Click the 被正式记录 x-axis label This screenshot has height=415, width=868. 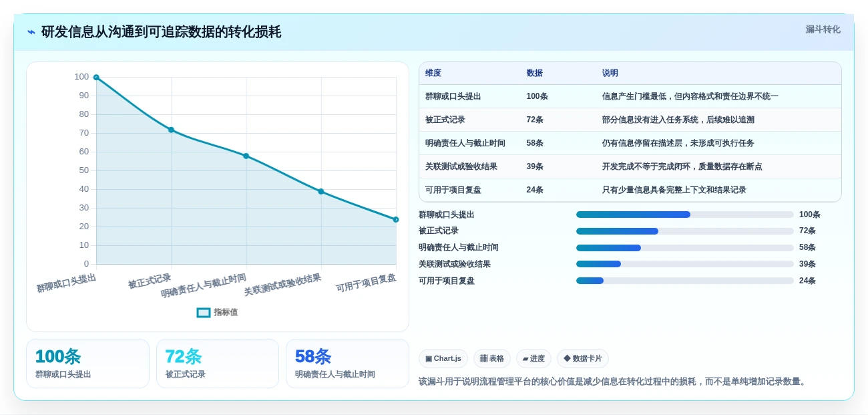(150, 281)
